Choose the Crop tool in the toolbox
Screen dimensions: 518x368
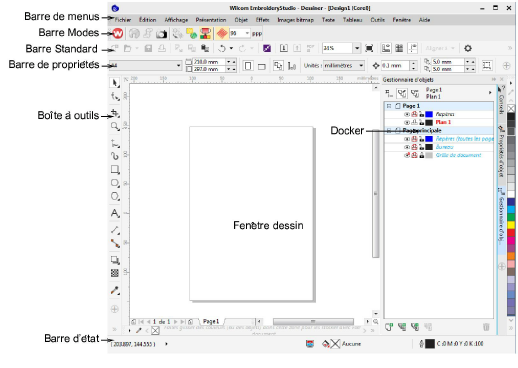pos(115,113)
